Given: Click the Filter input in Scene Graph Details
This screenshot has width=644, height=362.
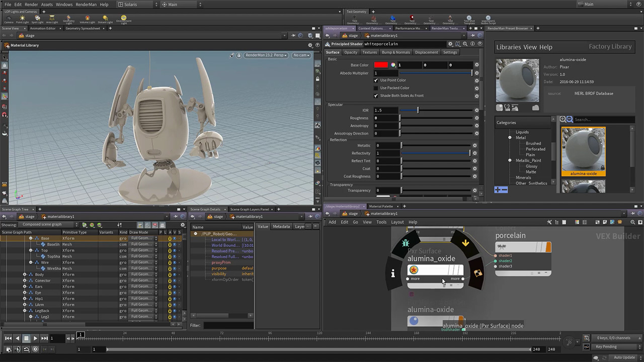Looking at the screenshot, I should [x=228, y=325].
